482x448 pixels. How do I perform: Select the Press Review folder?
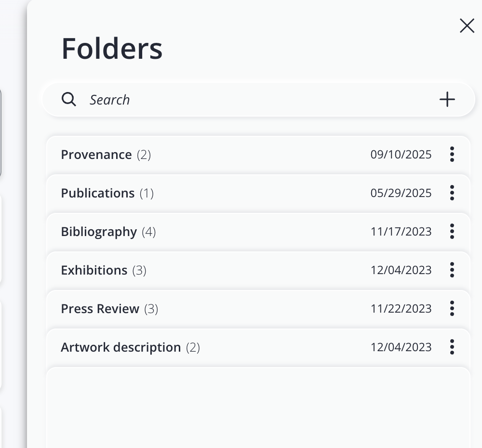click(100, 309)
